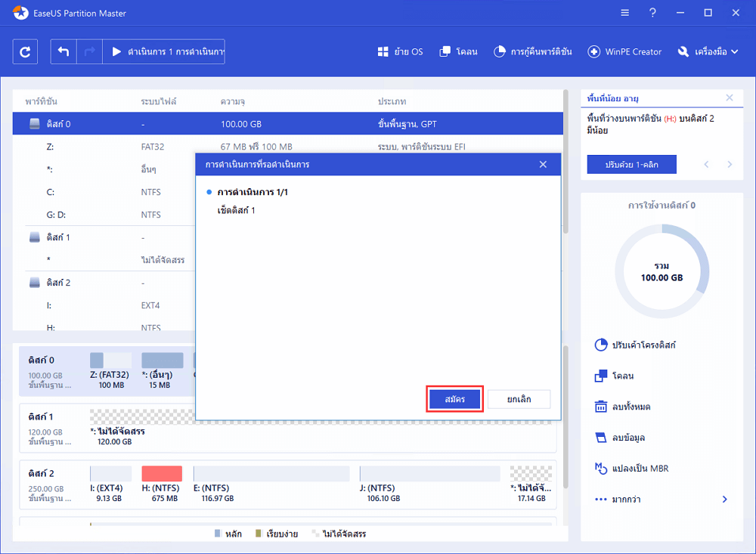Viewport: 756px width, 554px height.
Task: Click ลบทั้งหมด delete all option
Action: click(x=622, y=407)
